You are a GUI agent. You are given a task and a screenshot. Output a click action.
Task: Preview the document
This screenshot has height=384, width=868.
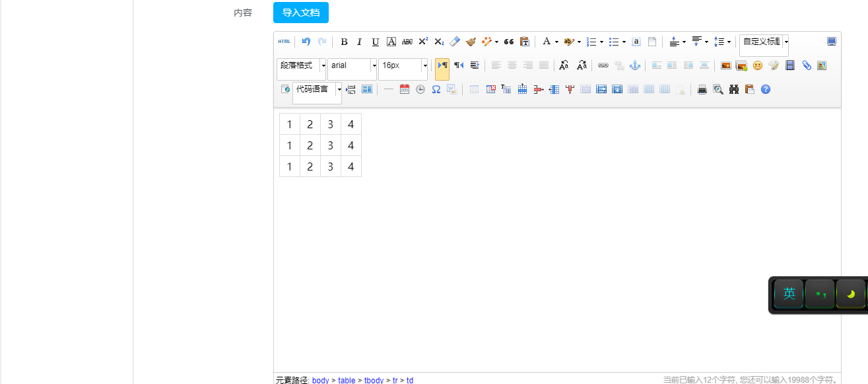tap(718, 89)
